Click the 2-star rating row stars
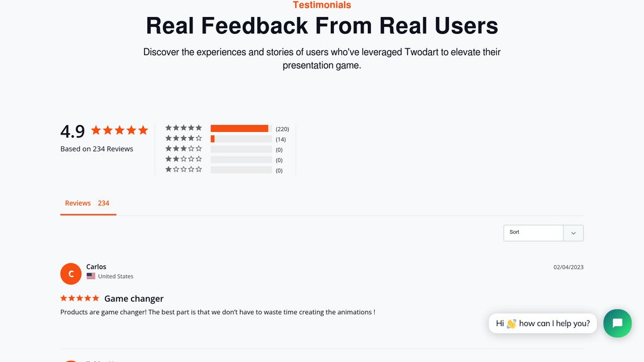 184,160
